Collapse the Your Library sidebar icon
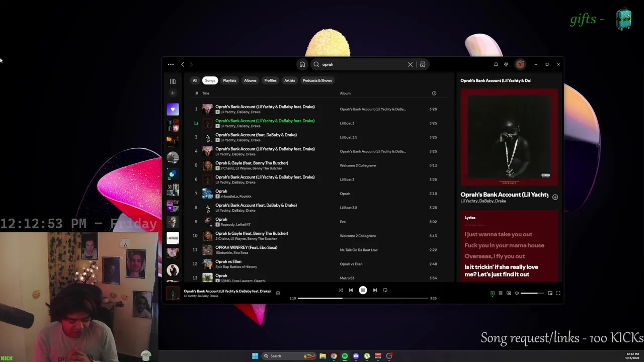Screen dimensions: 644x362 pyautogui.click(x=173, y=81)
